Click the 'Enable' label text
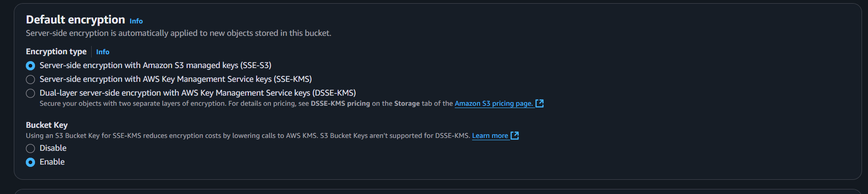Viewport: 868px width, 194px height. 52,162
